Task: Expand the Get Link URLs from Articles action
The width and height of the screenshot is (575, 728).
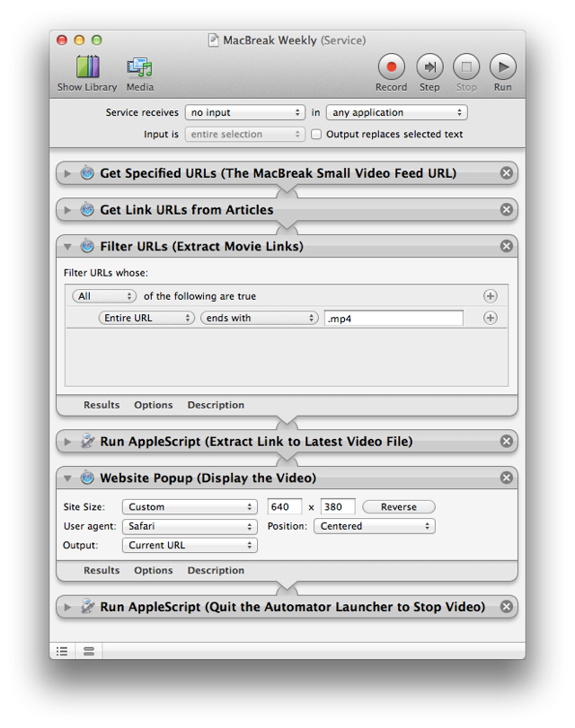Action: [x=68, y=210]
